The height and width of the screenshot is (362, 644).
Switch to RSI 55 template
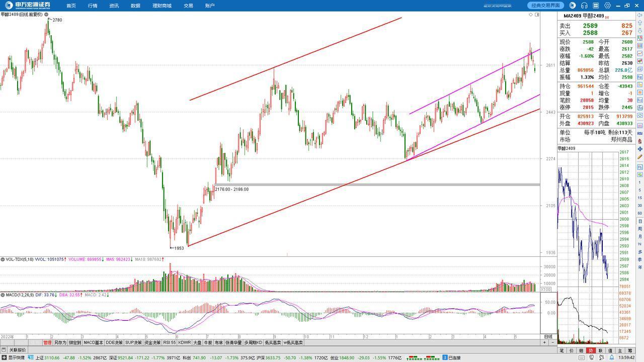point(170,342)
